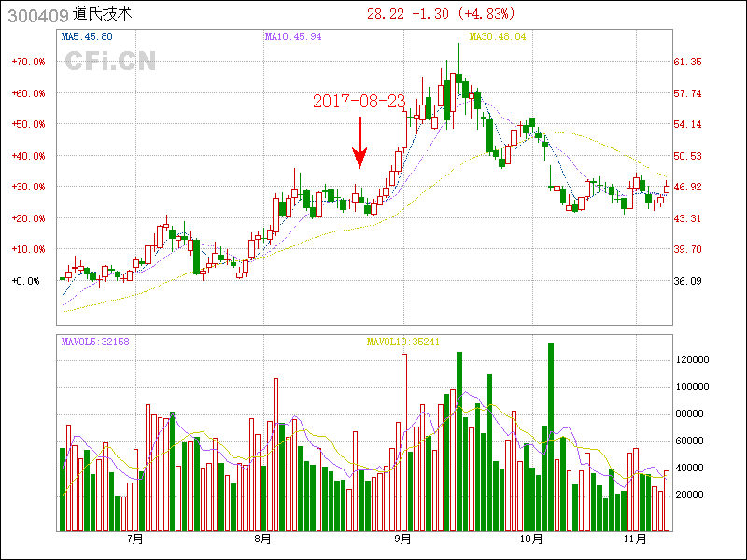Click the 11月 time axis label
This screenshot has width=747, height=560.
click(636, 539)
